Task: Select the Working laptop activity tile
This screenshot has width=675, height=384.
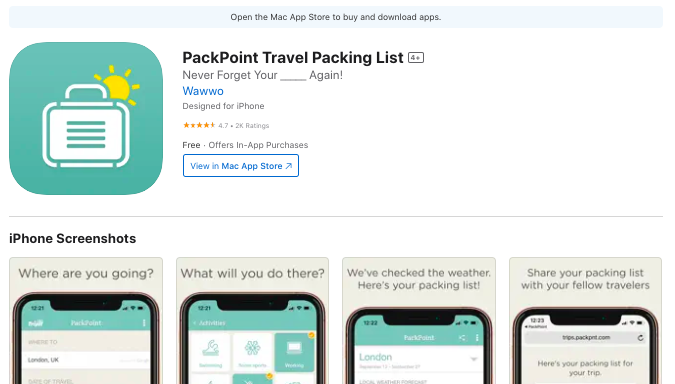Action: [x=294, y=353]
